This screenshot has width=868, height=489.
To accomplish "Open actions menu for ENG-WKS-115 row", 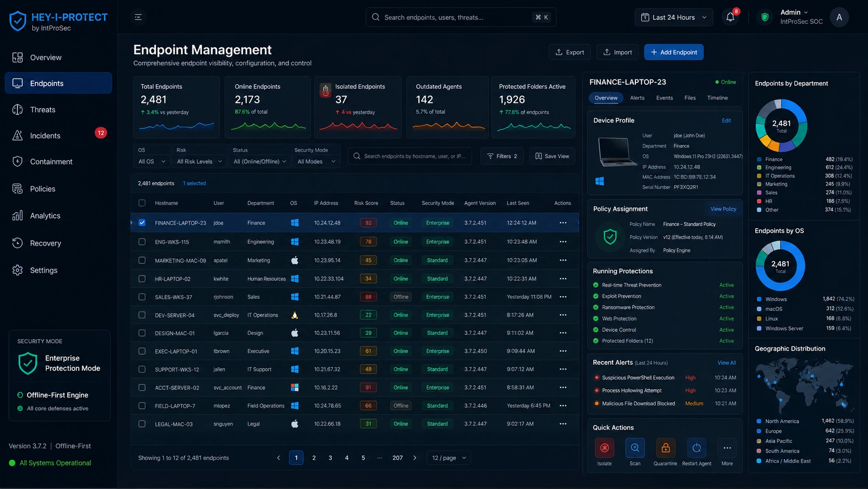I will tap(563, 242).
